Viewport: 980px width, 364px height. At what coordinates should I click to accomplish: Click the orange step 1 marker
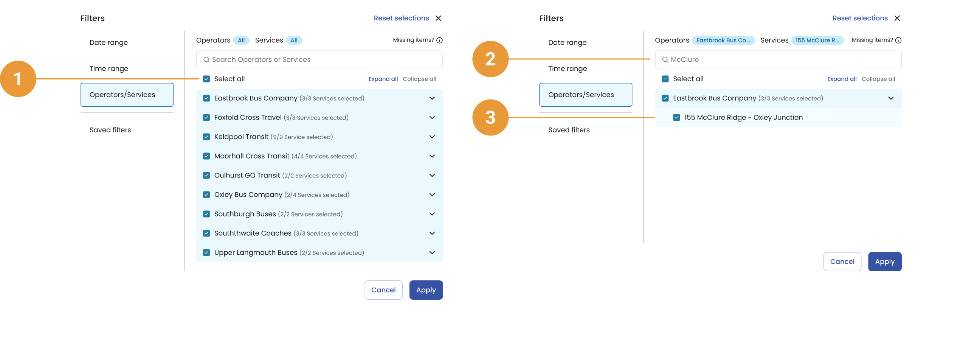click(x=18, y=79)
